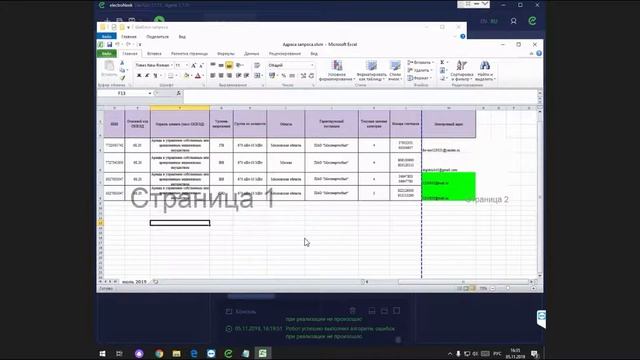Switch to the Данные ribbon tab
The image size is (640, 360).
click(x=251, y=53)
